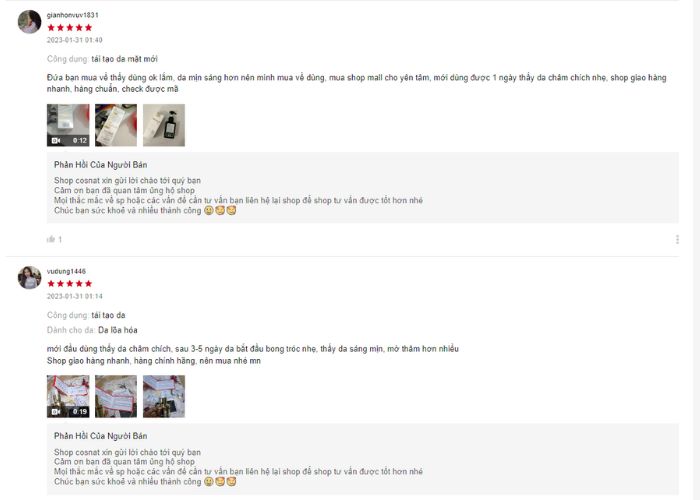Screen dimensions: 700x500
Task: Click the 'Da lão hóa' skin type text
Action: pyautogui.click(x=118, y=330)
